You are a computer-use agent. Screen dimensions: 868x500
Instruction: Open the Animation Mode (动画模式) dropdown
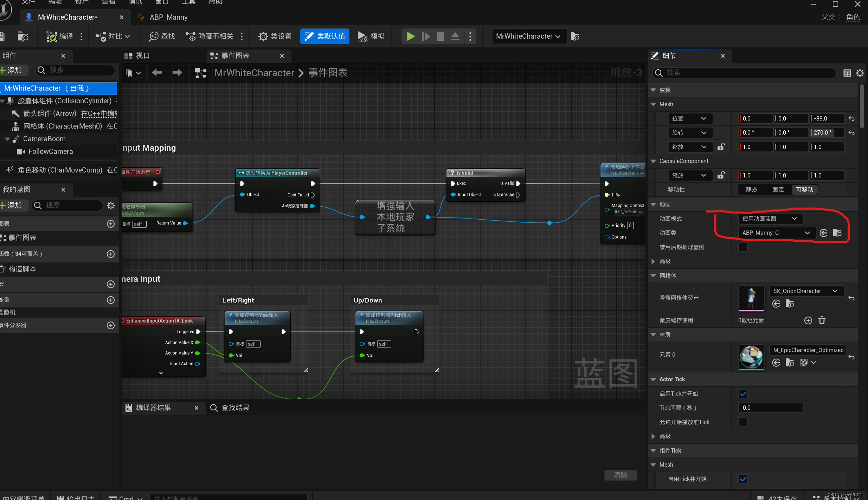770,219
